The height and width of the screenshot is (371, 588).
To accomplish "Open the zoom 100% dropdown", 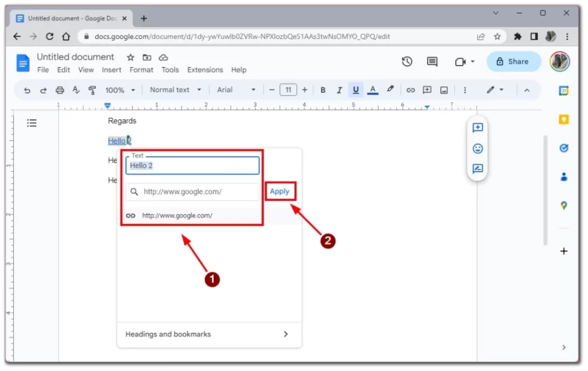I will tap(120, 90).
